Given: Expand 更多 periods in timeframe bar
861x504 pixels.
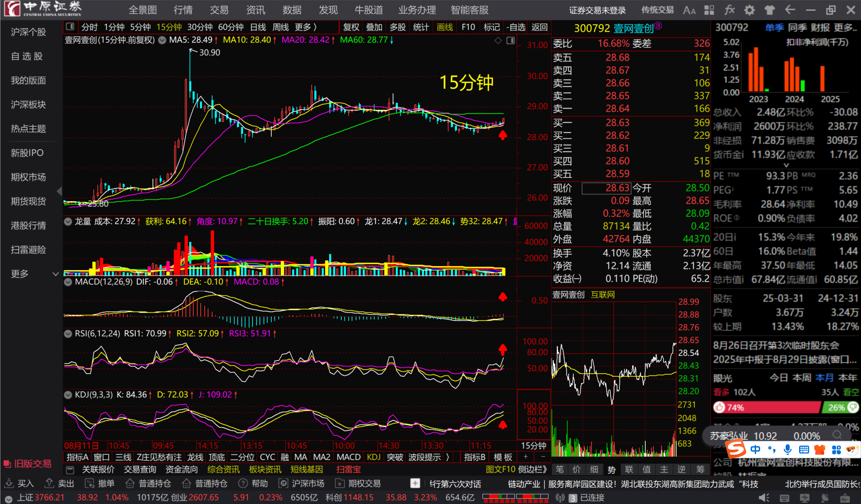Looking at the screenshot, I should point(306,27).
